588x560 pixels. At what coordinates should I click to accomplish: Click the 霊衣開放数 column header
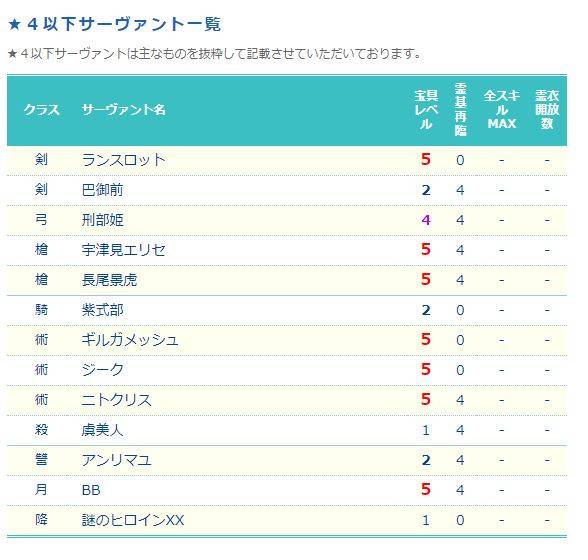pos(547,110)
